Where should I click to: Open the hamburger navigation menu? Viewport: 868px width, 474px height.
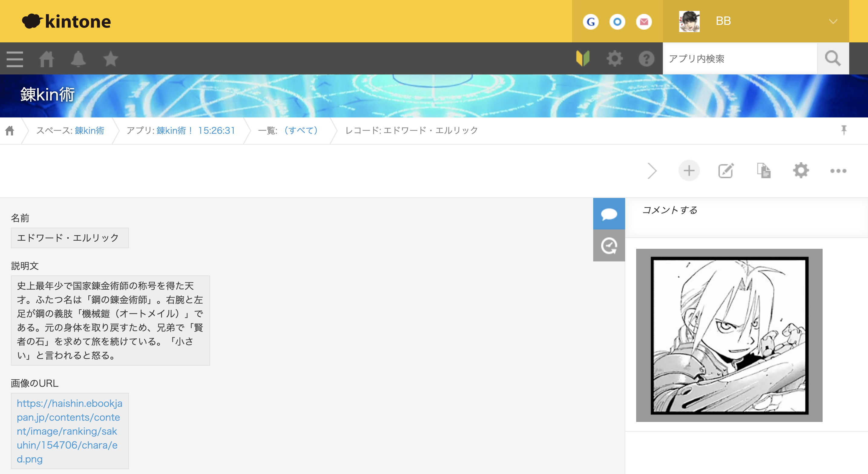coord(15,59)
